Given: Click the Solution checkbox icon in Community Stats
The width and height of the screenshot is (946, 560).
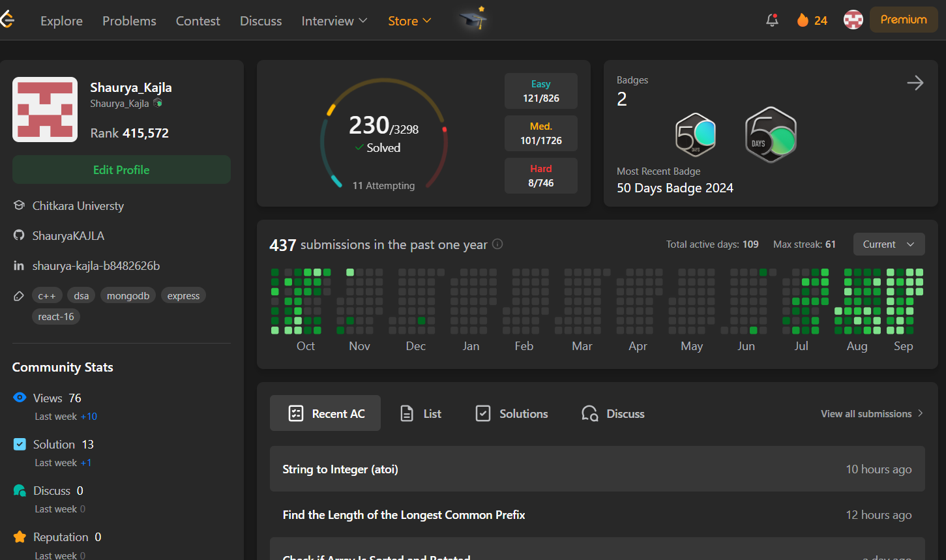Looking at the screenshot, I should coord(20,444).
